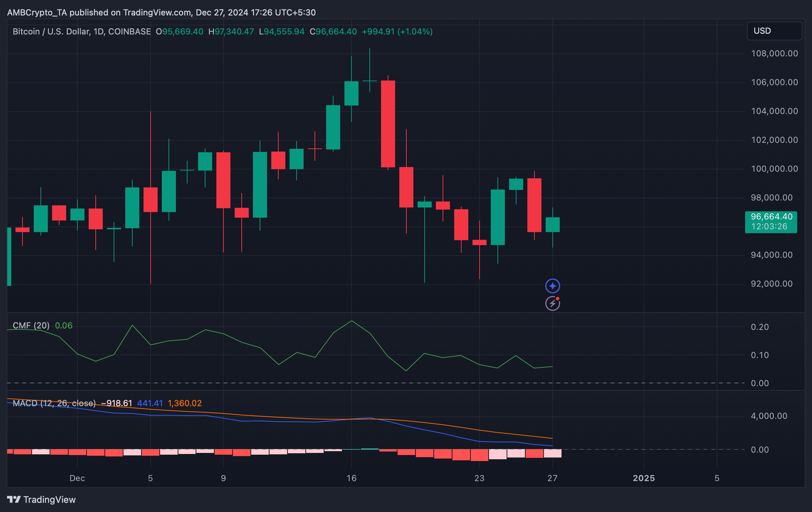Click the MACD signal value 1,360.02
The height and width of the screenshot is (512, 812).
[x=185, y=403]
